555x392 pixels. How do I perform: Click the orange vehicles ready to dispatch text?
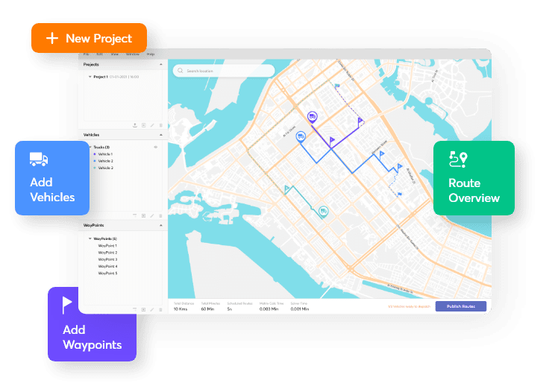410,306
